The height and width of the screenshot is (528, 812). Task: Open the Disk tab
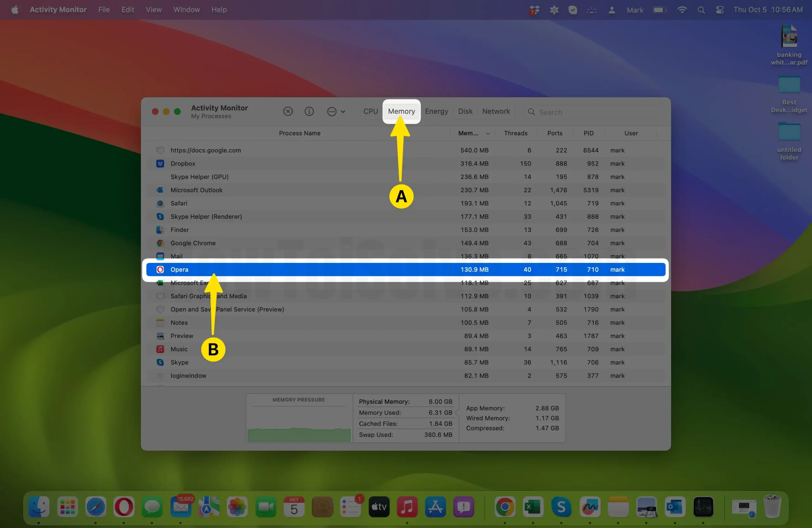pyautogui.click(x=465, y=111)
